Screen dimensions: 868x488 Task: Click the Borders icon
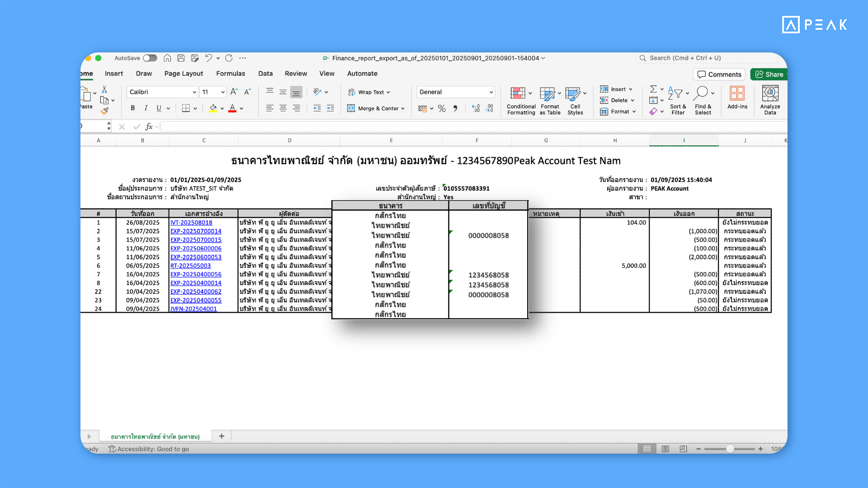pyautogui.click(x=186, y=108)
